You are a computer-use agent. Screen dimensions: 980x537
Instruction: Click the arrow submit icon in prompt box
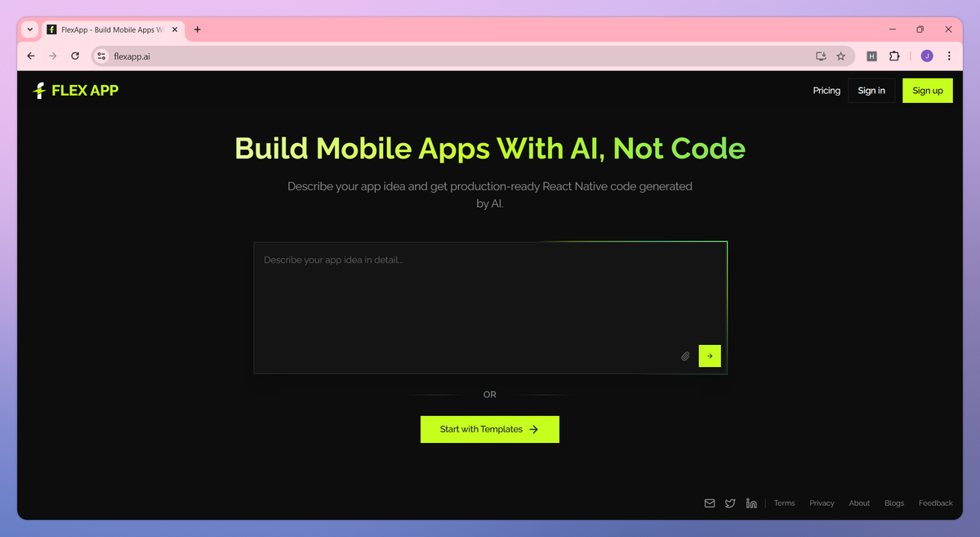tap(709, 356)
